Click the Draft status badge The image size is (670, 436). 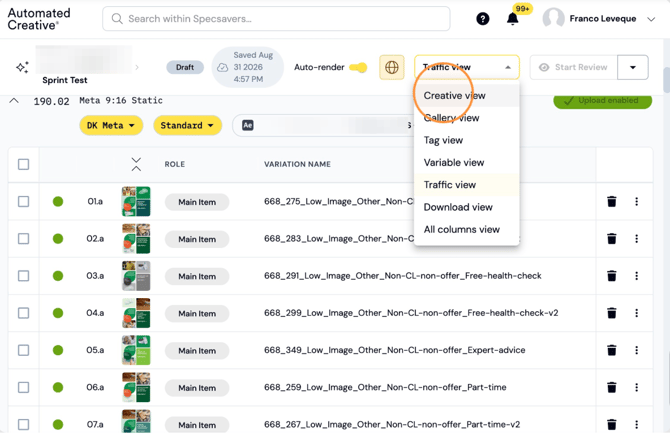point(185,67)
